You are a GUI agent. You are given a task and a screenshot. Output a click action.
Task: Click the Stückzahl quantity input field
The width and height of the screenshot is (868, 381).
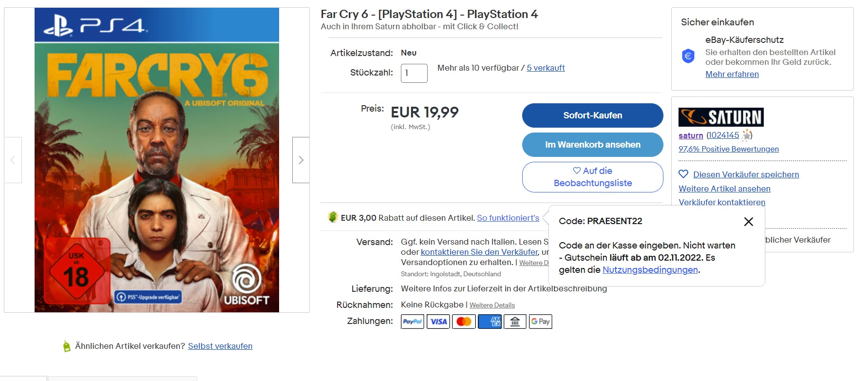point(414,73)
